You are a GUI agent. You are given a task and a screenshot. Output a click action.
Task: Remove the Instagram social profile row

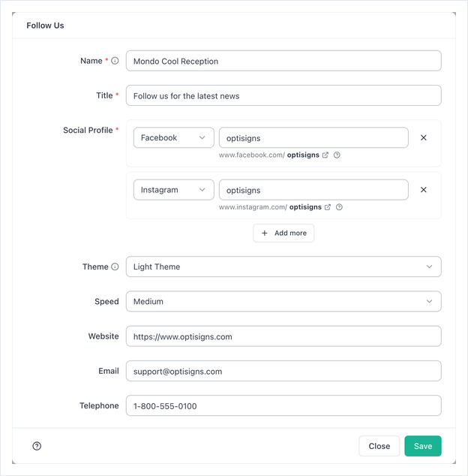click(x=424, y=190)
